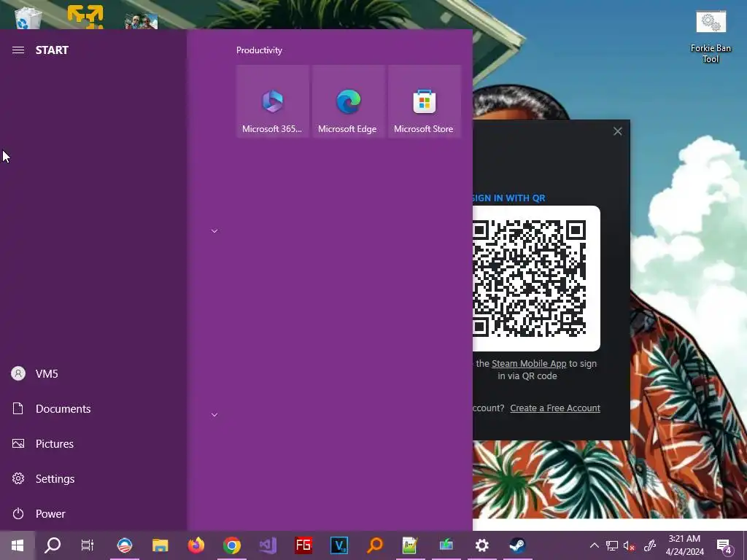The width and height of the screenshot is (747, 560).
Task: Open the orange magnifier app on taskbar
Action: 374,545
